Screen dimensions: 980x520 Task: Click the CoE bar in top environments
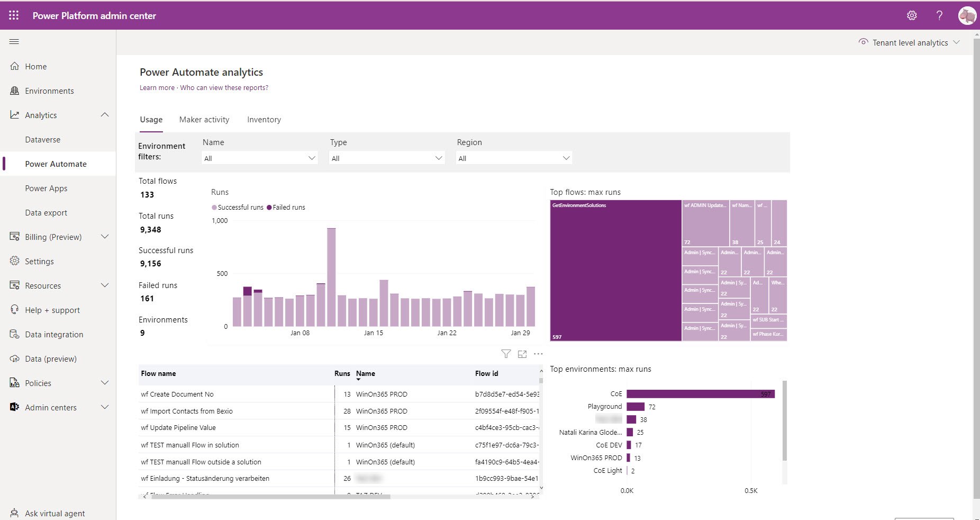(701, 394)
